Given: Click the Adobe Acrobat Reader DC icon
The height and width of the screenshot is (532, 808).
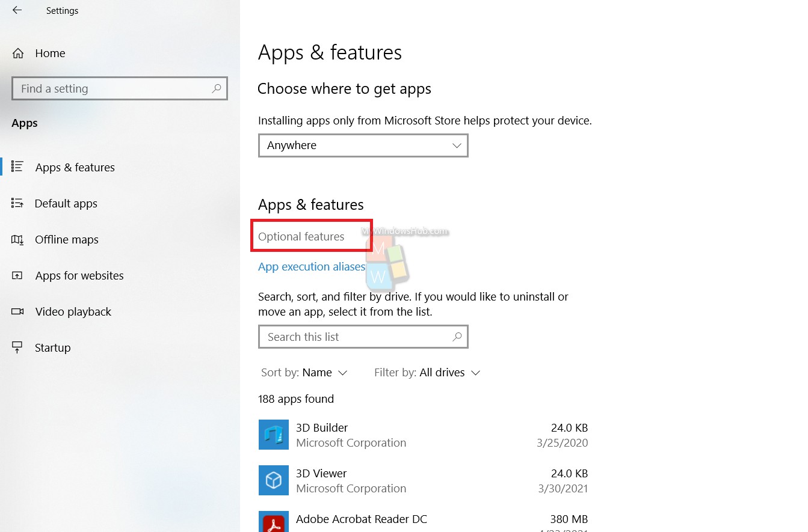Looking at the screenshot, I should point(274,522).
